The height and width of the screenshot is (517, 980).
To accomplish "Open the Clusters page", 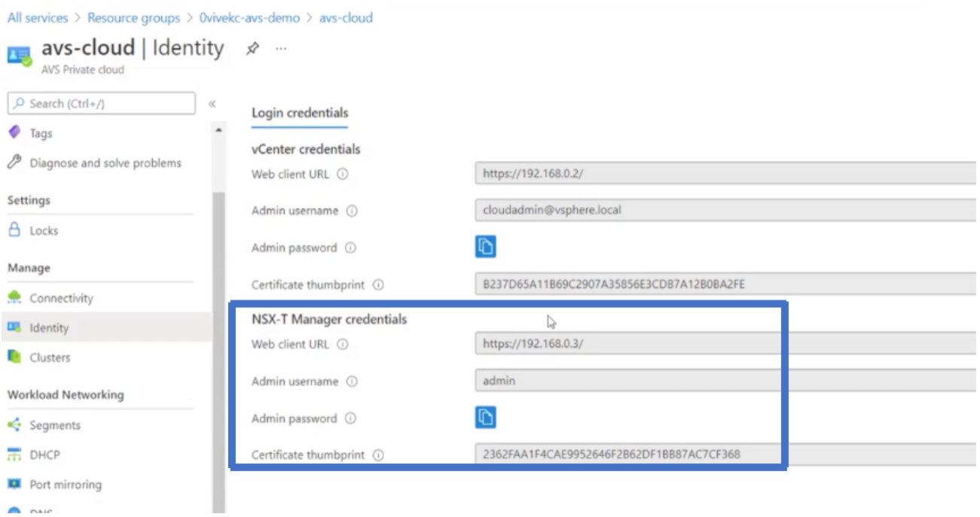I will 50,357.
